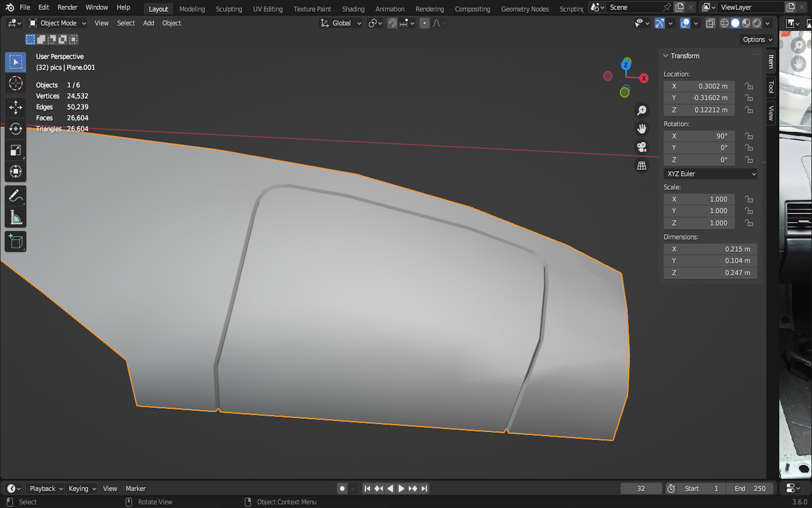Jump to the next keyframe
Screen dimensions: 812x508
tap(413, 489)
